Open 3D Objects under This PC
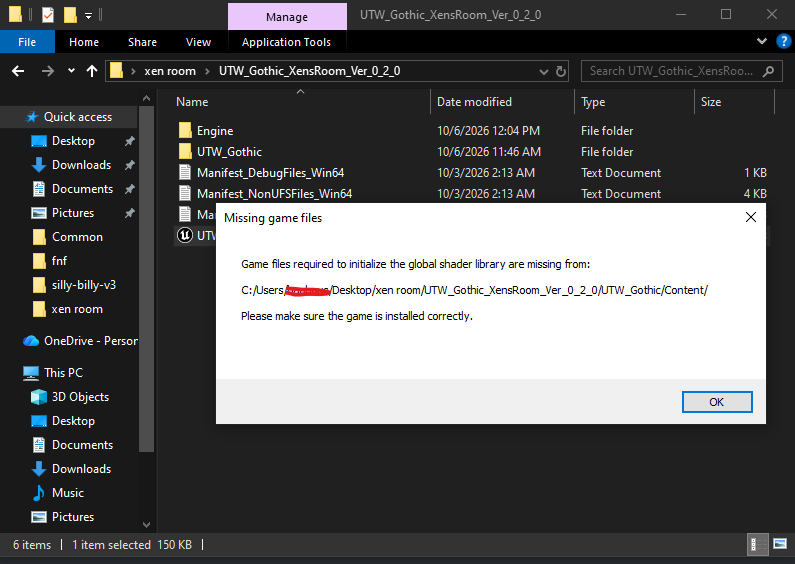 [x=80, y=397]
